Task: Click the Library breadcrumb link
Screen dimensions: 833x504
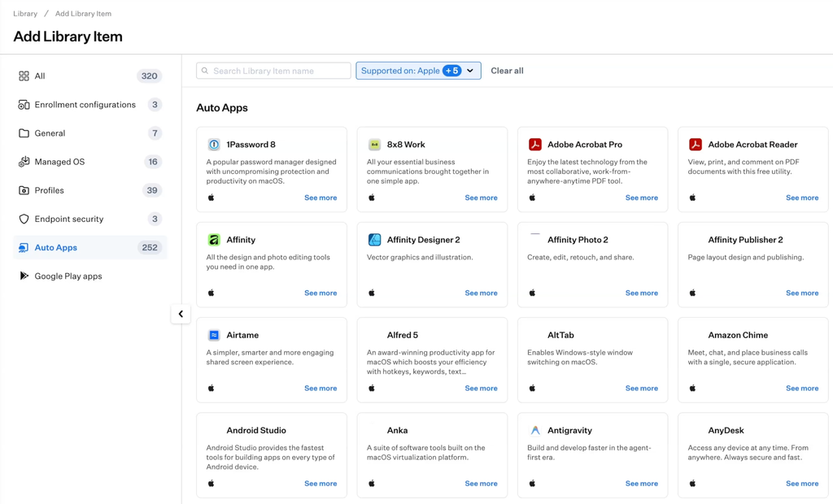Action: (25, 13)
